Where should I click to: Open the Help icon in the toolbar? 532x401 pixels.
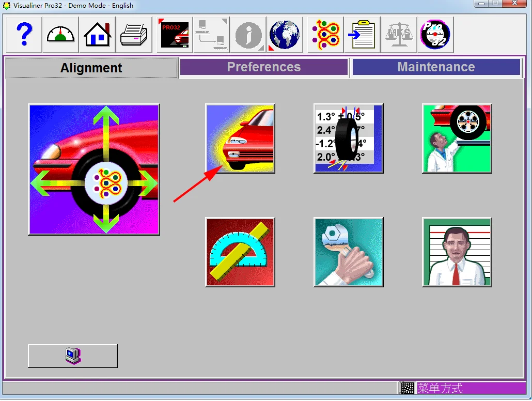coord(23,34)
